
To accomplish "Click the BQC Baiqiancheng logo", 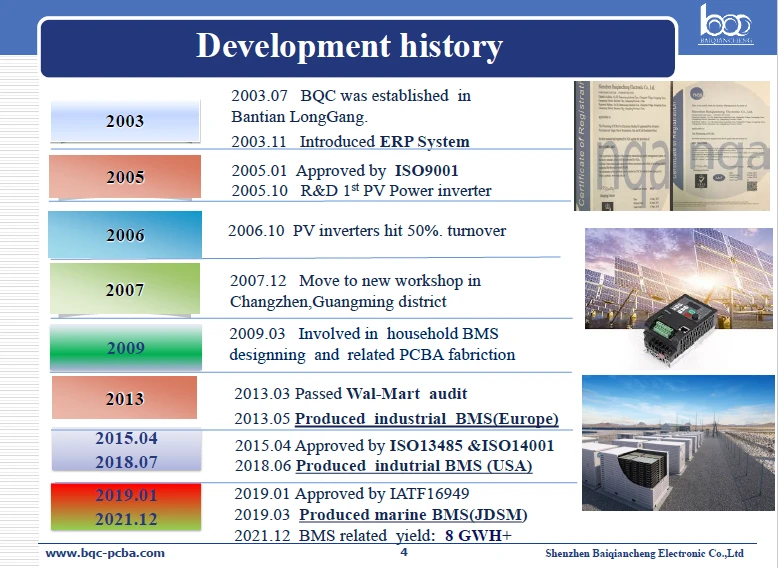I will click(726, 25).
